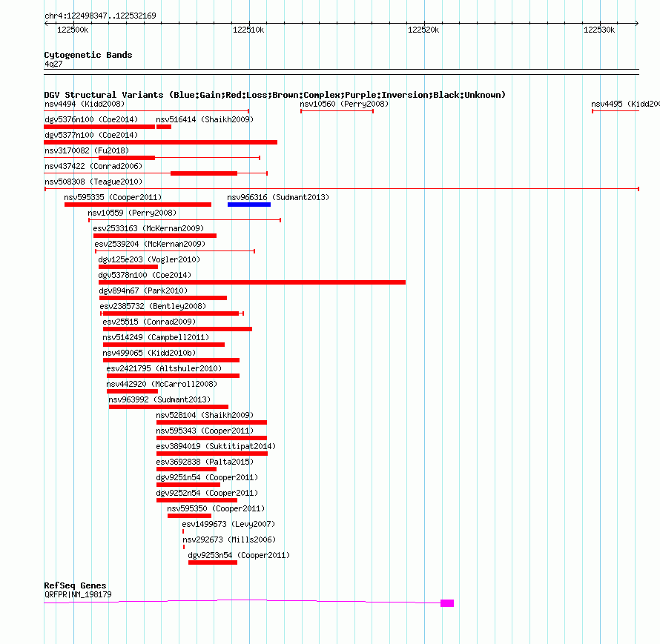The height and width of the screenshot is (644, 660).
Task: Open nsv442920 (McCarroll2008) variant
Action: click(162, 384)
